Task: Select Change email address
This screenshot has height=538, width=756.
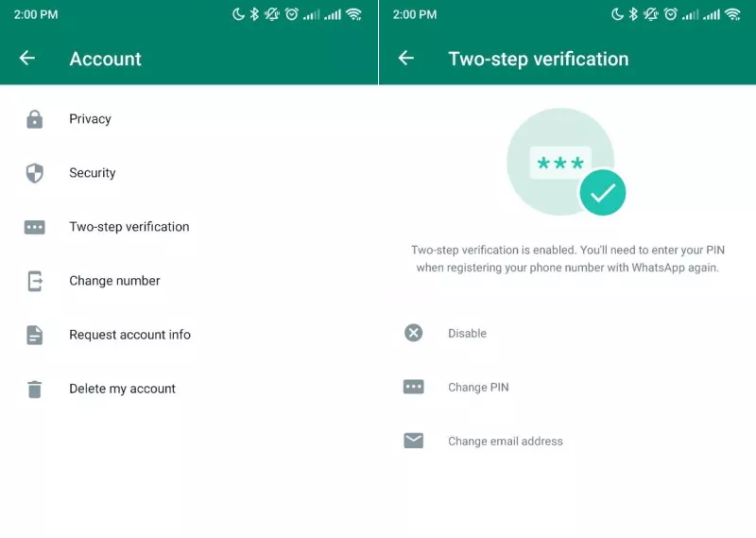Action: 506,441
